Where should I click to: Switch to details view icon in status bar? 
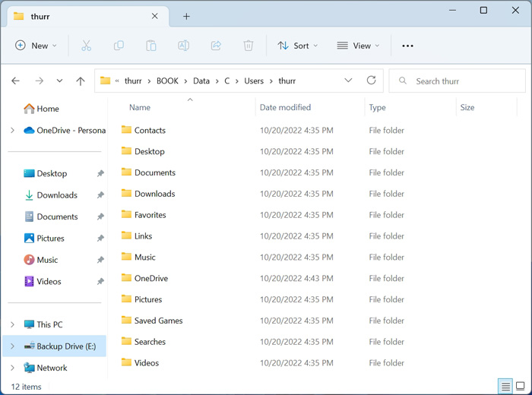[x=505, y=386]
